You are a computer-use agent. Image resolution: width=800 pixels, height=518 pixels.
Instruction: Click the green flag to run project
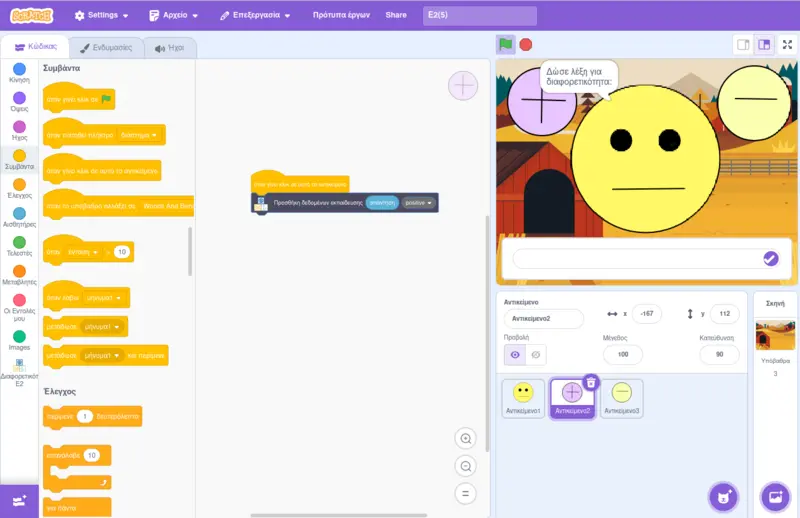[506, 44]
